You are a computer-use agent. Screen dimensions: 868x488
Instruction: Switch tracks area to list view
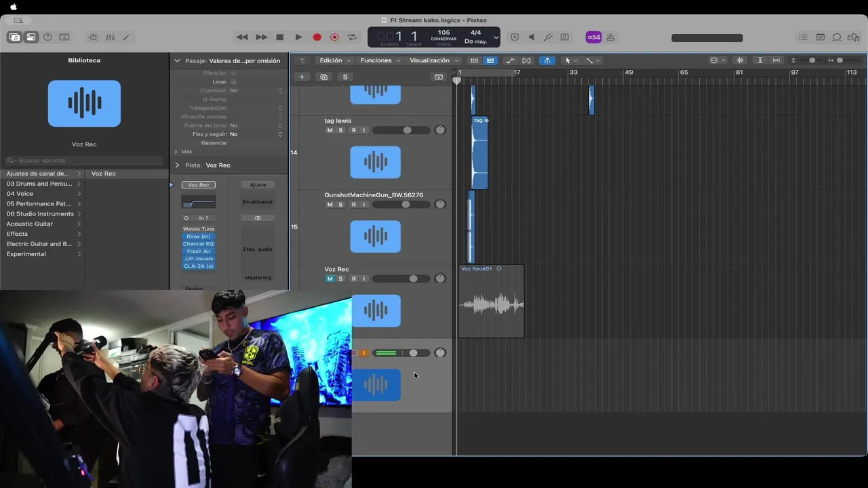click(x=490, y=60)
